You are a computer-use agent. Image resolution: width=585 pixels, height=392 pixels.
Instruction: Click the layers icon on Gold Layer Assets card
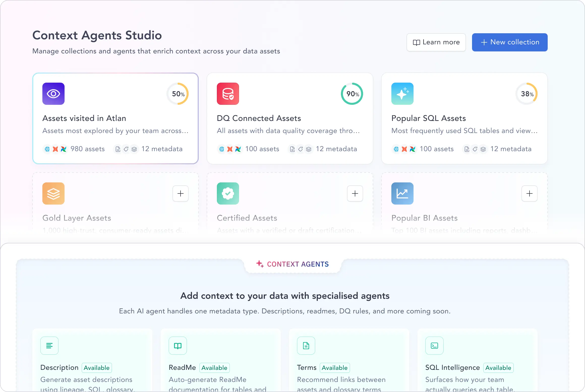tap(53, 193)
